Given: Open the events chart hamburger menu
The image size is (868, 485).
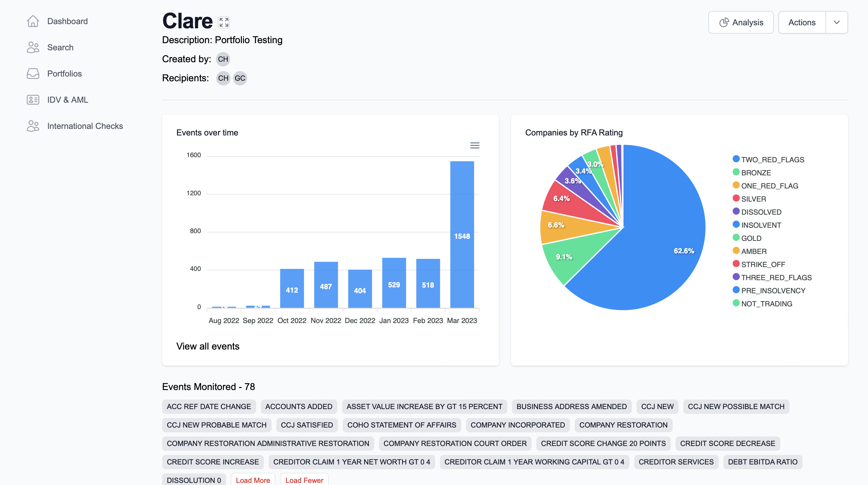Looking at the screenshot, I should pyautogui.click(x=474, y=145).
